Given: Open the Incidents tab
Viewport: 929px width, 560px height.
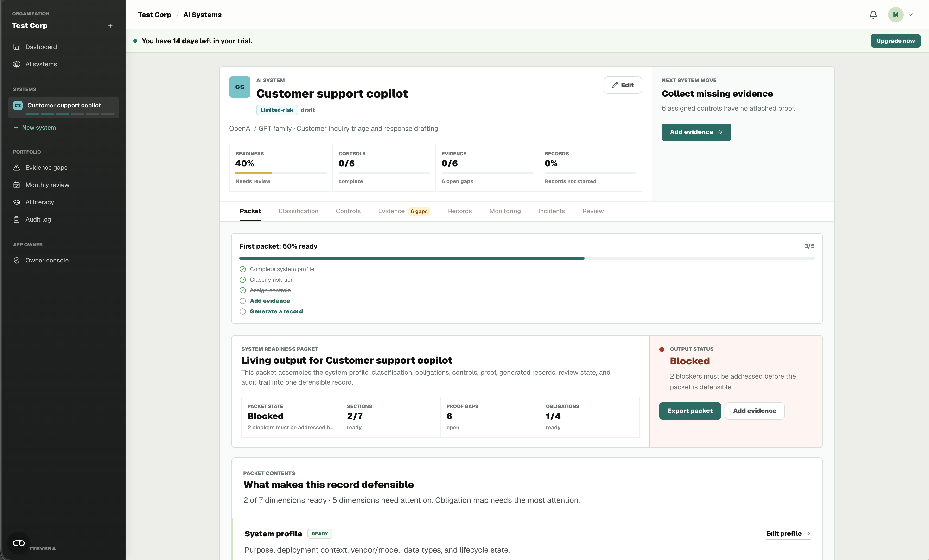Looking at the screenshot, I should 552,211.
